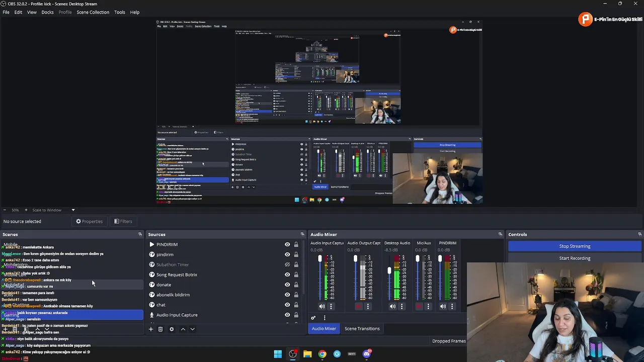Unmute the Mic/Aux channel
644x362 pixels.
point(419,306)
